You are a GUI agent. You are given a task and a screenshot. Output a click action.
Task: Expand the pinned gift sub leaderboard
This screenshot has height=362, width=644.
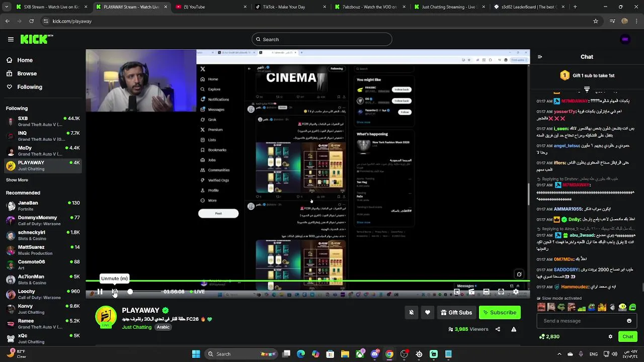coord(587,89)
